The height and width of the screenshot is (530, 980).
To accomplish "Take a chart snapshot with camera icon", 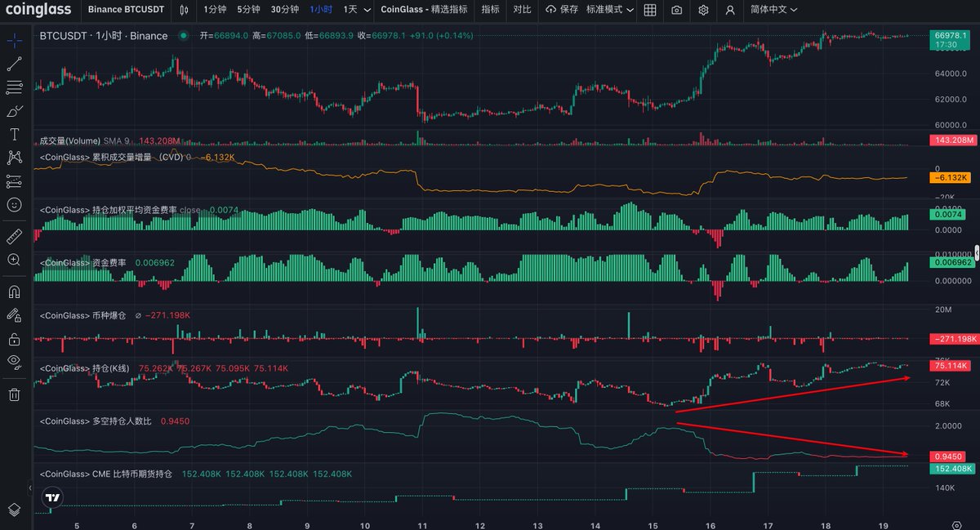I will (677, 10).
